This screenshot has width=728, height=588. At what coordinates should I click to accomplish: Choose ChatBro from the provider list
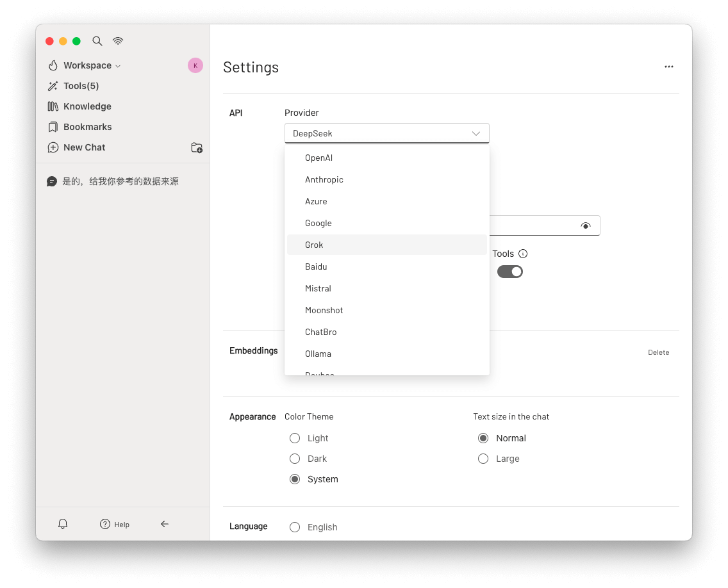click(387, 332)
